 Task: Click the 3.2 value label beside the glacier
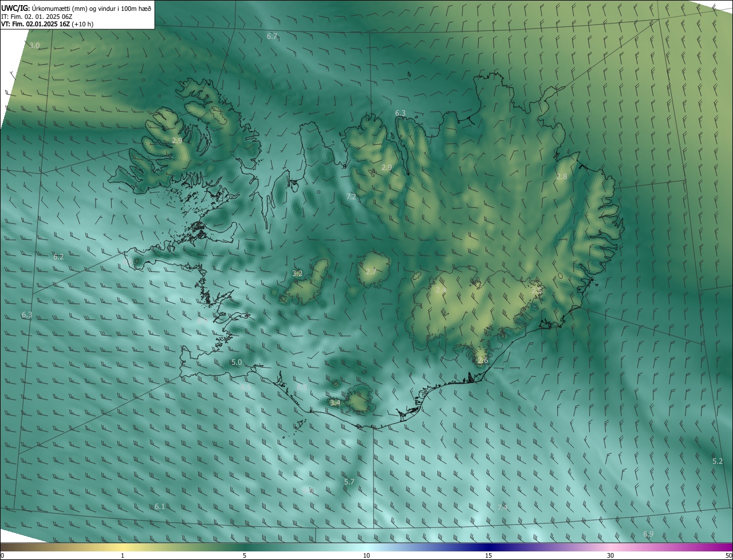click(297, 274)
